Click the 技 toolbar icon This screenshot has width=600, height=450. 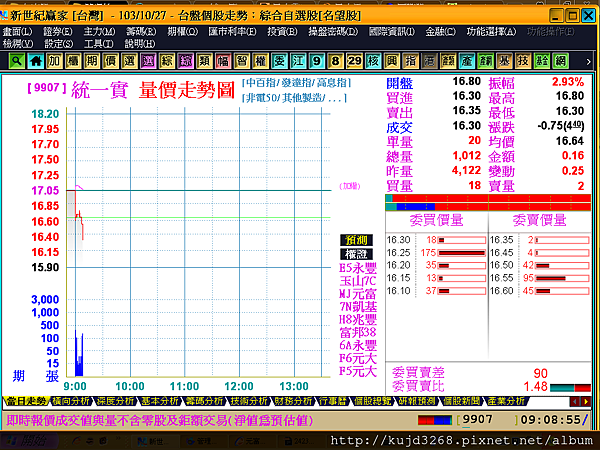[523, 61]
